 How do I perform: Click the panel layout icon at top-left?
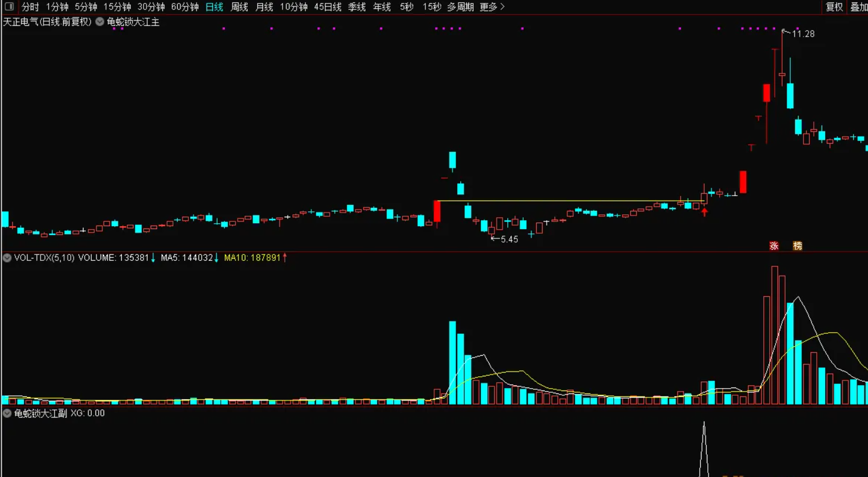(9, 7)
